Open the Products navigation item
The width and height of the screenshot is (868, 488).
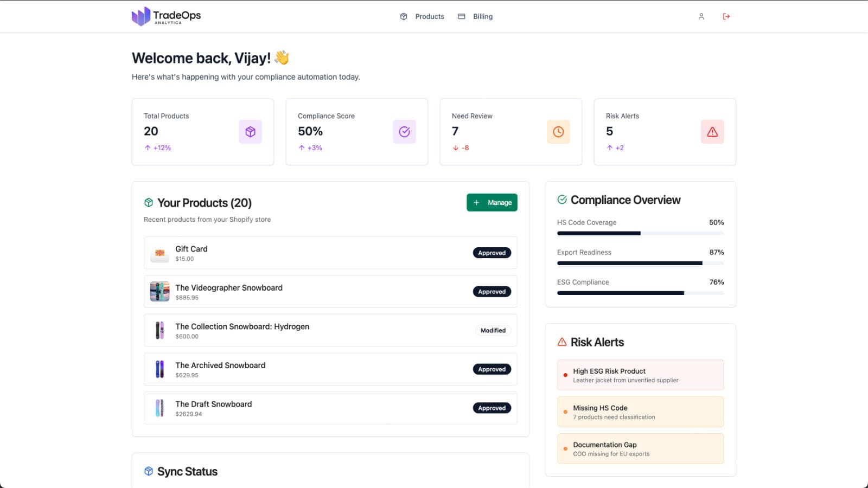click(422, 16)
